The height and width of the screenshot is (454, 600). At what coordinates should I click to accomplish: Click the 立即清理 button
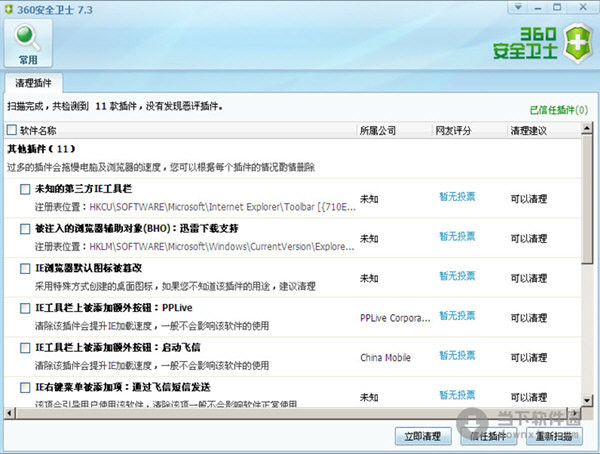(423, 436)
